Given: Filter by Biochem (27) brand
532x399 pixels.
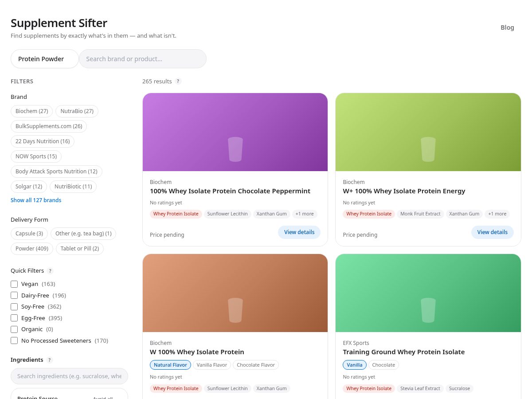Looking at the screenshot, I should click(32, 111).
